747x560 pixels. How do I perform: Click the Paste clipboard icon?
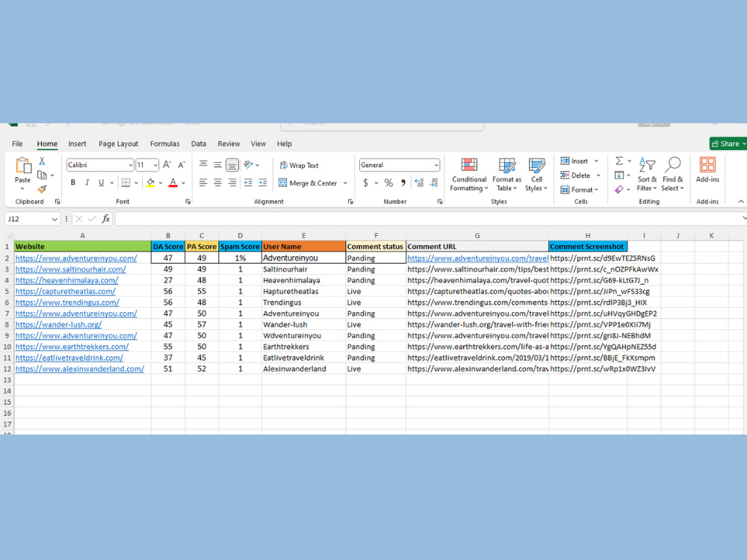point(22,166)
